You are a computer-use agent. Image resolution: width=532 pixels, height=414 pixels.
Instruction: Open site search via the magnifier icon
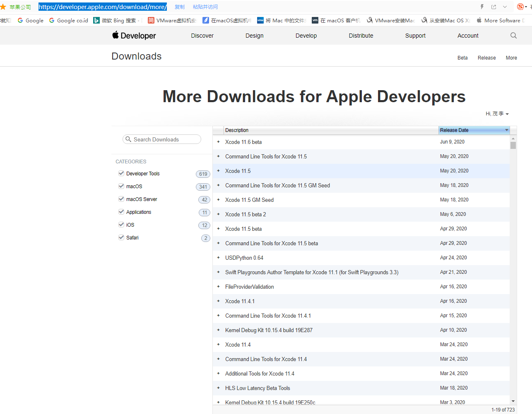click(513, 36)
